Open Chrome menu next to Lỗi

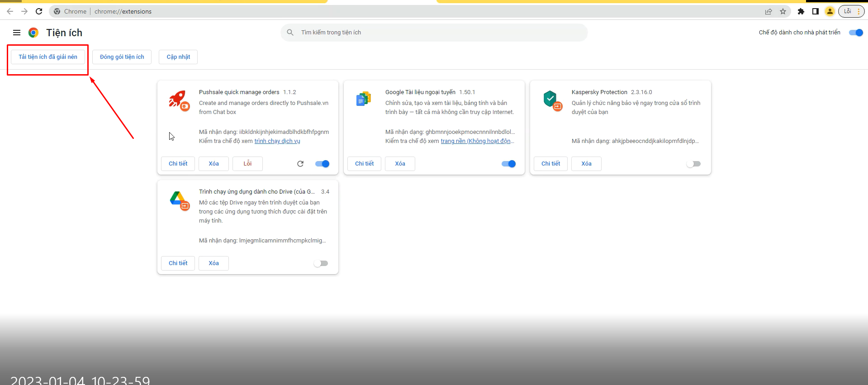859,11
